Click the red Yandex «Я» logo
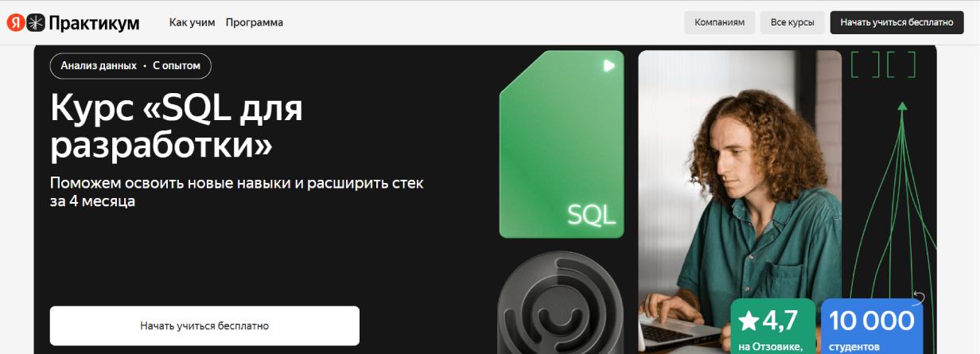980x354 pixels. (16, 23)
